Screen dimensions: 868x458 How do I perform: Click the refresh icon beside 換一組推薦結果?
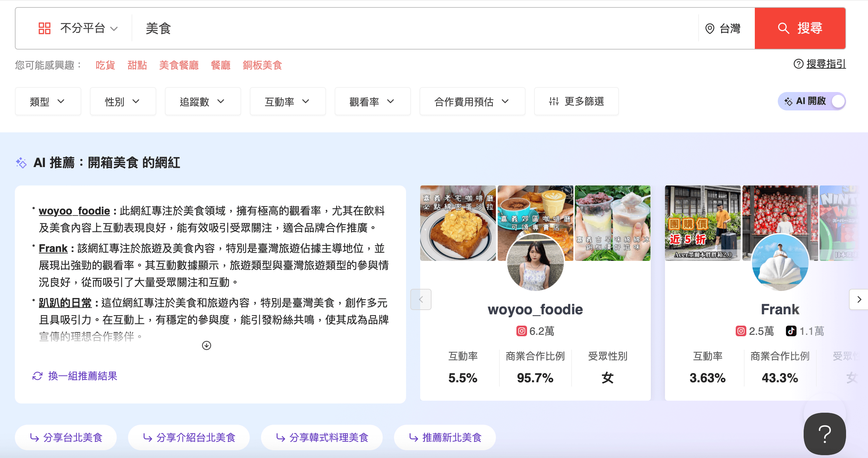[37, 376]
